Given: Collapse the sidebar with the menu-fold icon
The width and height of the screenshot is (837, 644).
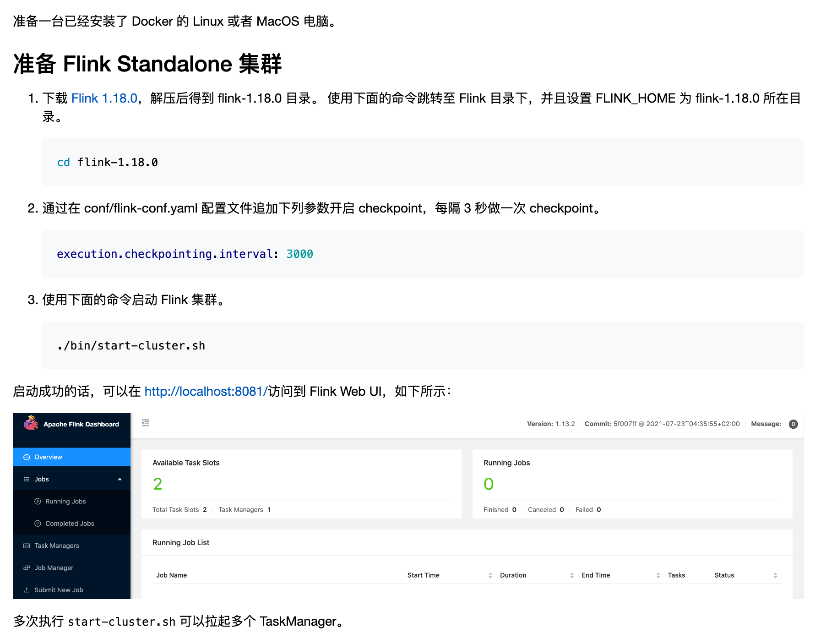Looking at the screenshot, I should [146, 423].
